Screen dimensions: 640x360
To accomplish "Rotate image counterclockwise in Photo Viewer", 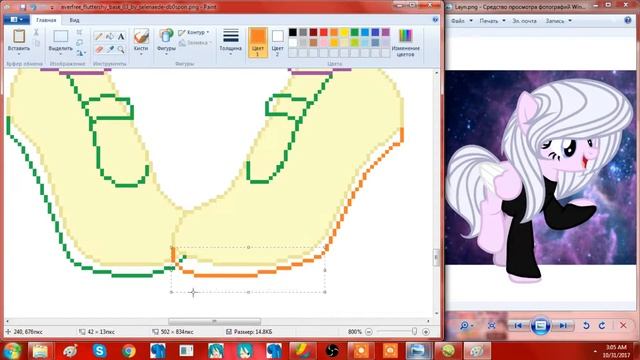I will tap(586, 326).
